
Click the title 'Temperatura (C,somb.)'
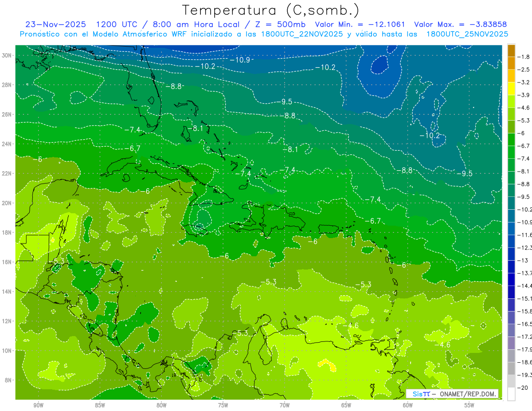[x=271, y=11]
